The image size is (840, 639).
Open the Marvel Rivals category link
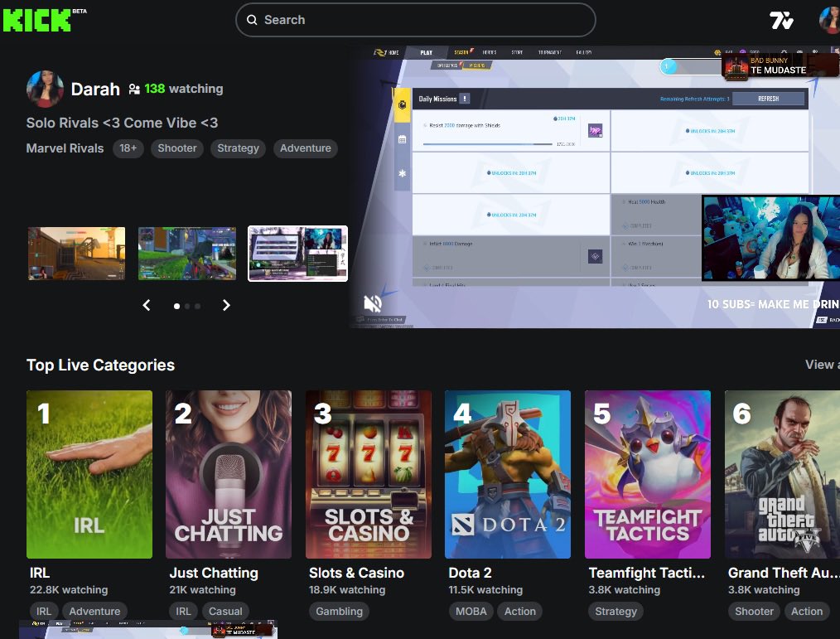65,148
